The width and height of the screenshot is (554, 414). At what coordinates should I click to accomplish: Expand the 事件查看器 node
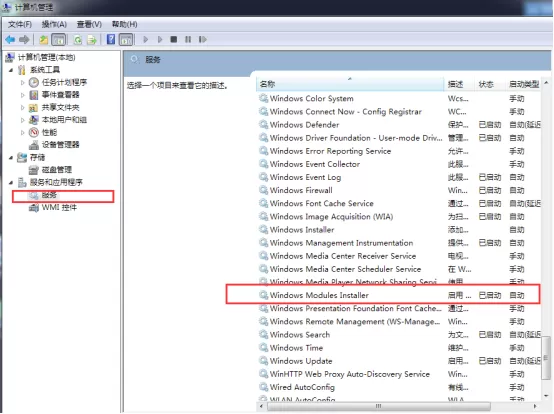coord(23,95)
